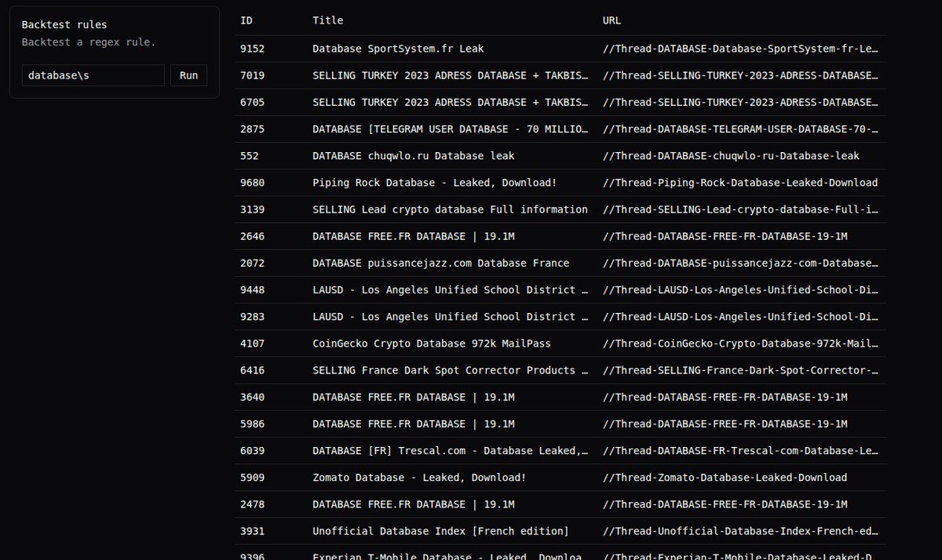Open the Piping-Rock-Database thread URL
942x560 pixels.
[740, 183]
